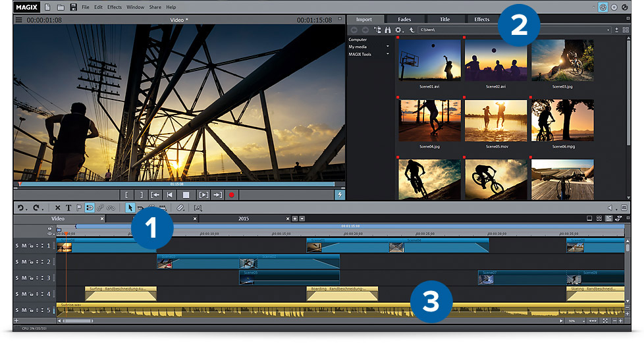Open the path field dropdown arrow
The height and width of the screenshot is (343, 644).
click(608, 30)
